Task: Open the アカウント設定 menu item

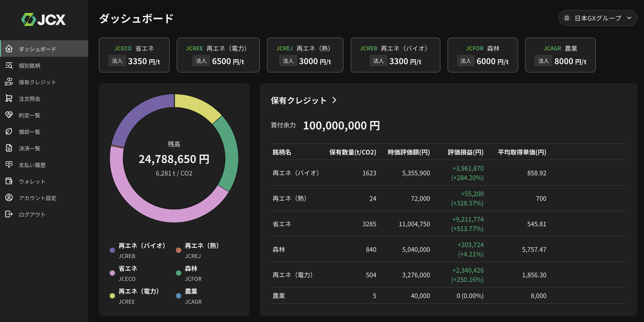Action: point(38,198)
